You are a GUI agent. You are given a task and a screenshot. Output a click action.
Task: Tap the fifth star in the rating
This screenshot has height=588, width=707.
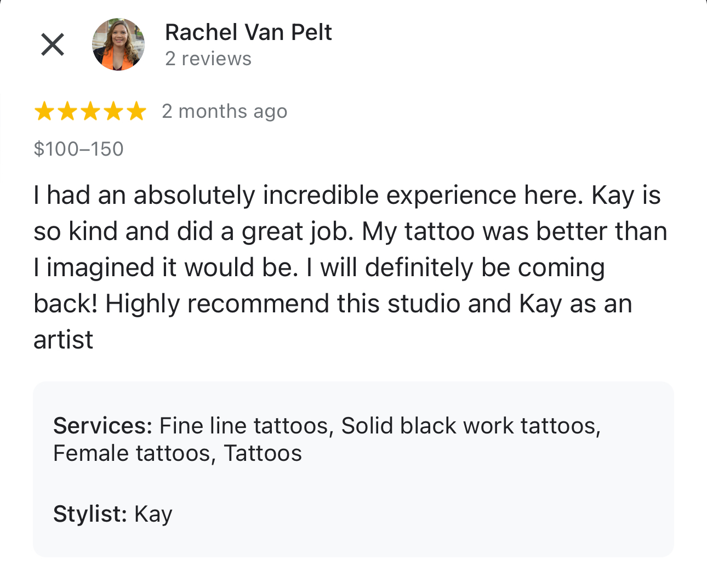tap(136, 112)
